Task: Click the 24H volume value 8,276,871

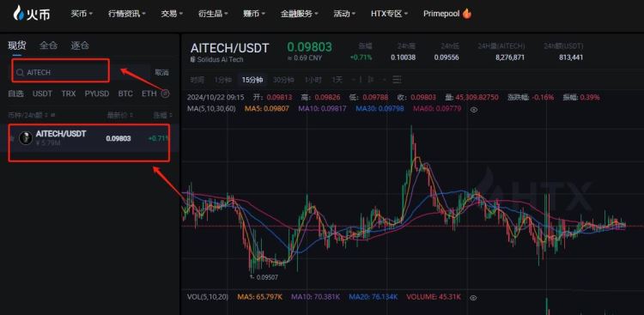Action: [510, 58]
